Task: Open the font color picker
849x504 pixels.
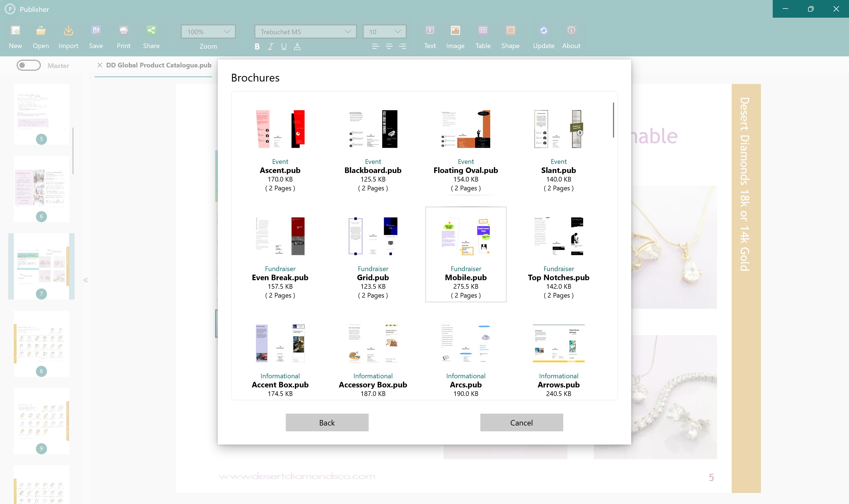Action: coord(297,46)
